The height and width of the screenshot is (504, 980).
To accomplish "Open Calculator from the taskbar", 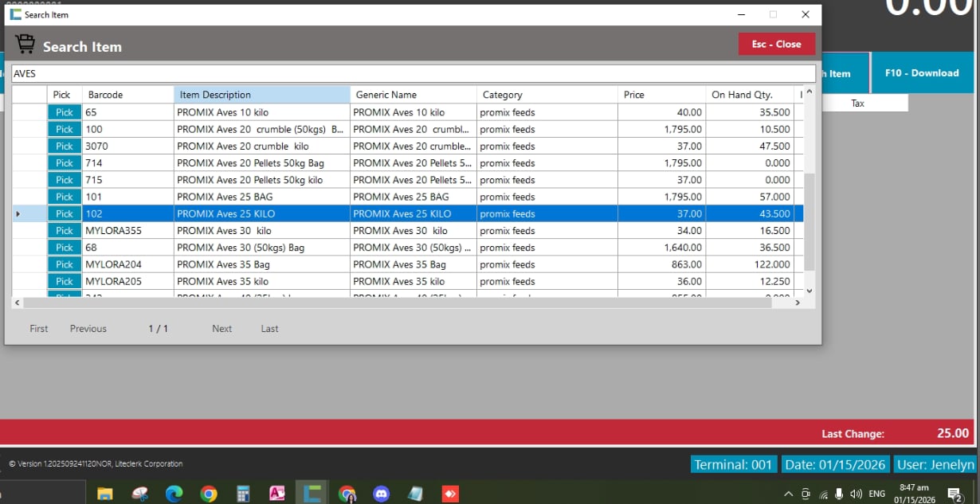I will 244,494.
